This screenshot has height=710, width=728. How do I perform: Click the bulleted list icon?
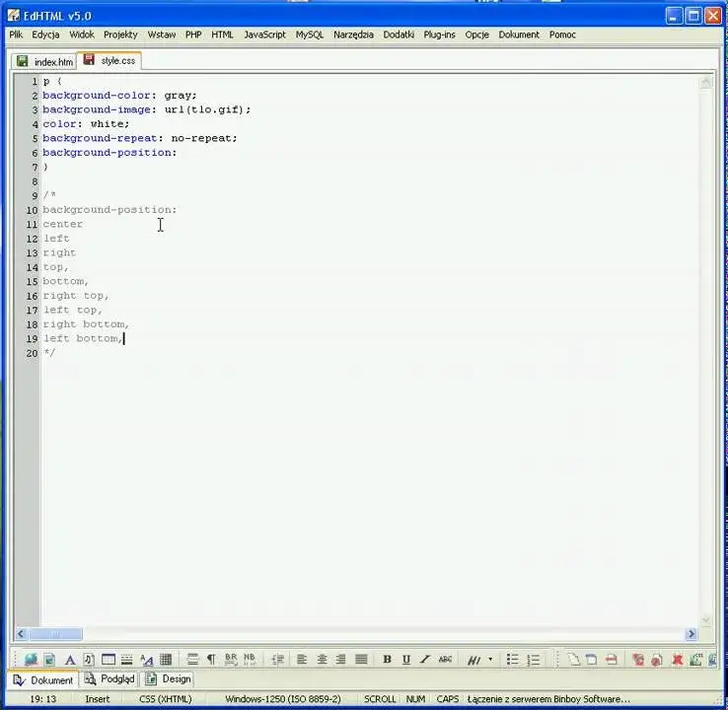point(513,659)
